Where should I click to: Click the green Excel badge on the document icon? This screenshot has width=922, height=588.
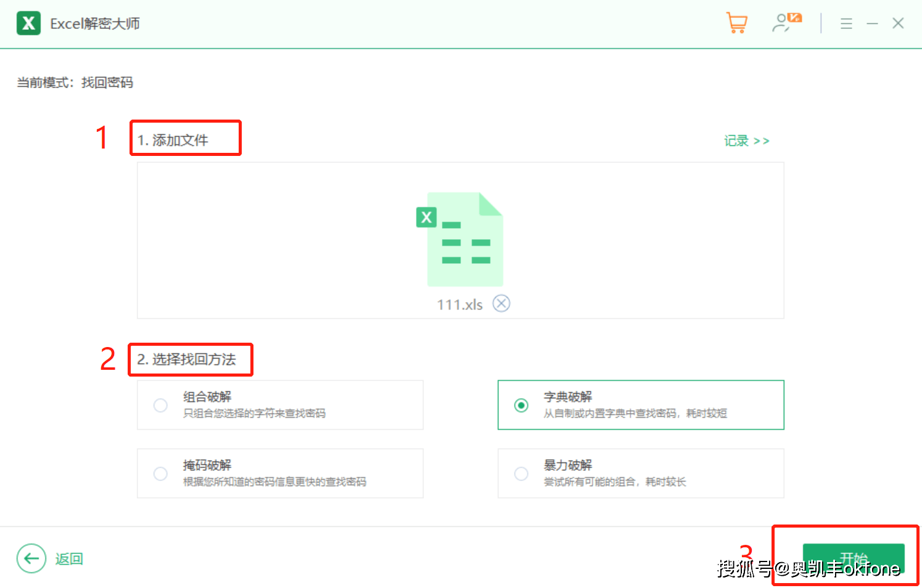(426, 217)
